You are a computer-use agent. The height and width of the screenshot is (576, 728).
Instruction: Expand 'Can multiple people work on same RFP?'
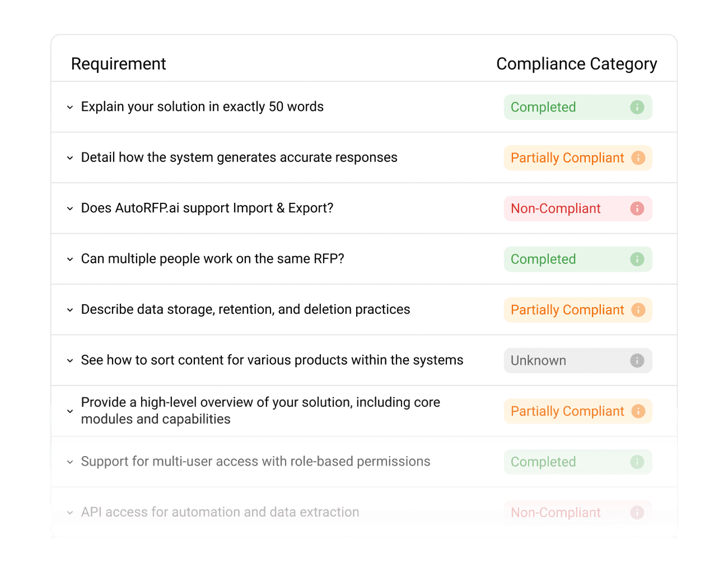tap(70, 259)
